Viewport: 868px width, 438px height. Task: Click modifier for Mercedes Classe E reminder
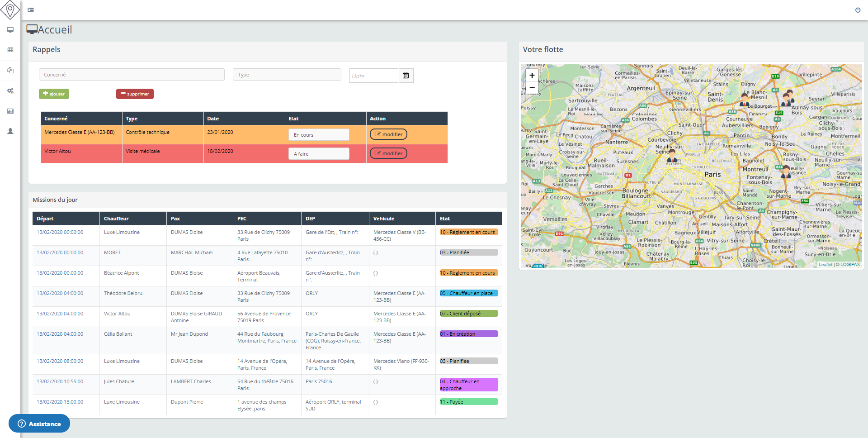point(388,134)
